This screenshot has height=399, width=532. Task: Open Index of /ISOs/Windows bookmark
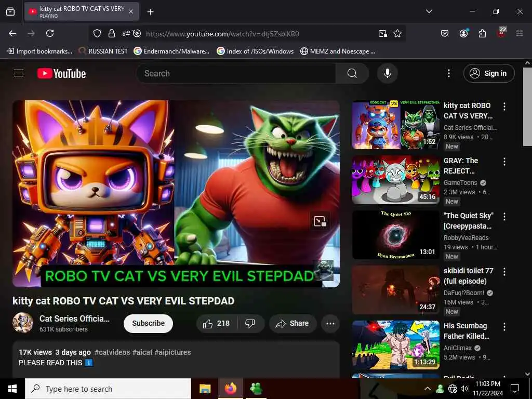point(255,51)
